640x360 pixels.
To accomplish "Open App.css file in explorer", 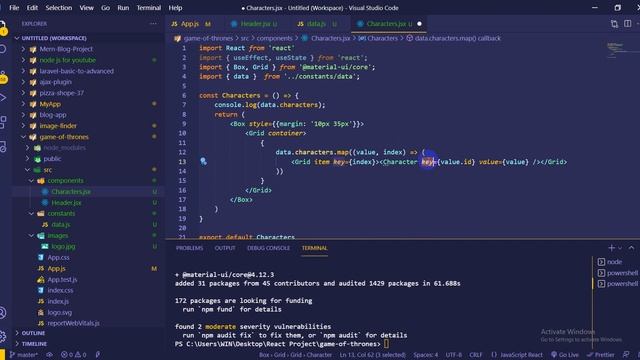I will pos(58,258).
